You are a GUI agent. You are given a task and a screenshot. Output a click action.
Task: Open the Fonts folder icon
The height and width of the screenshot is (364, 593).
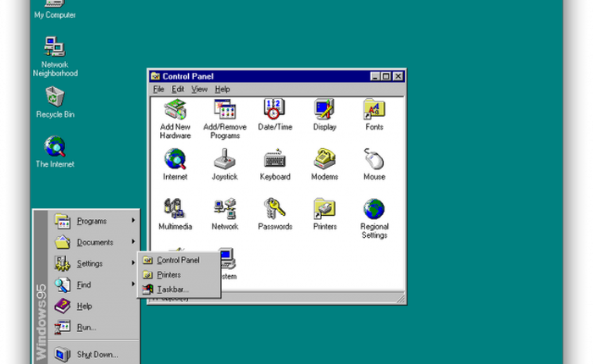pyautogui.click(x=374, y=110)
